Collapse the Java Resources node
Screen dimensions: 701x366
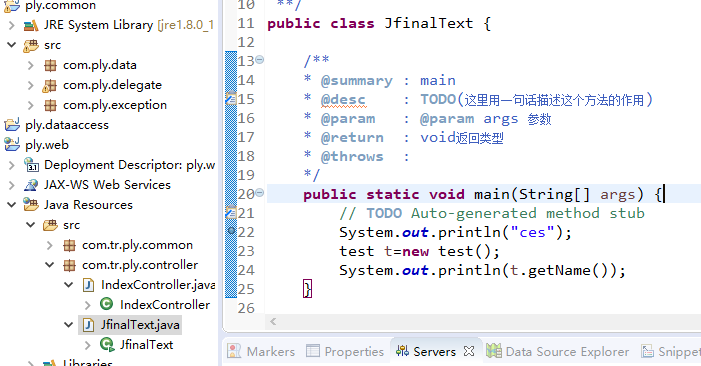(12, 205)
